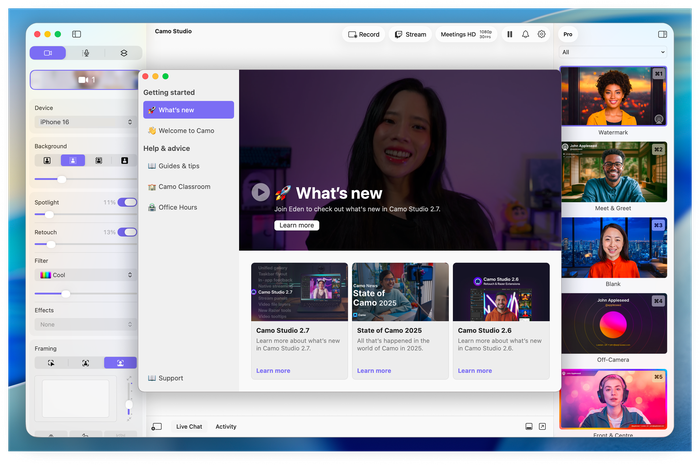Click the Record button
700x465 pixels.
363,34
